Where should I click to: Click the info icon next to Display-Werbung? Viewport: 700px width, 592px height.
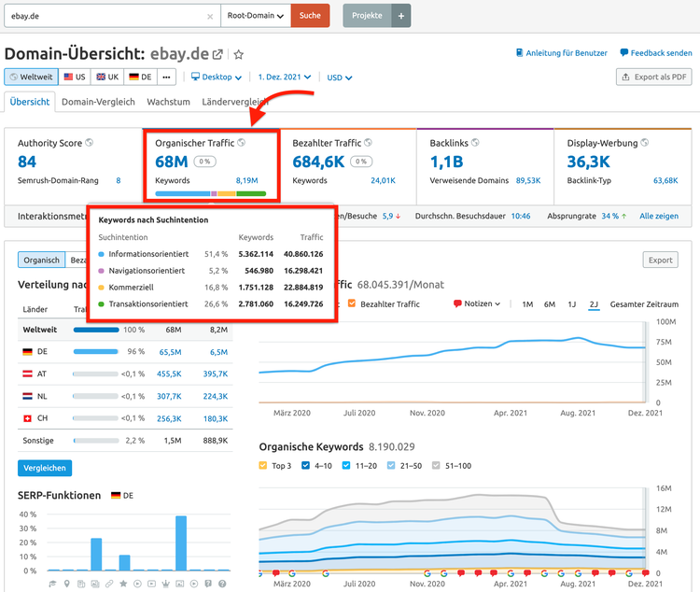(x=645, y=143)
